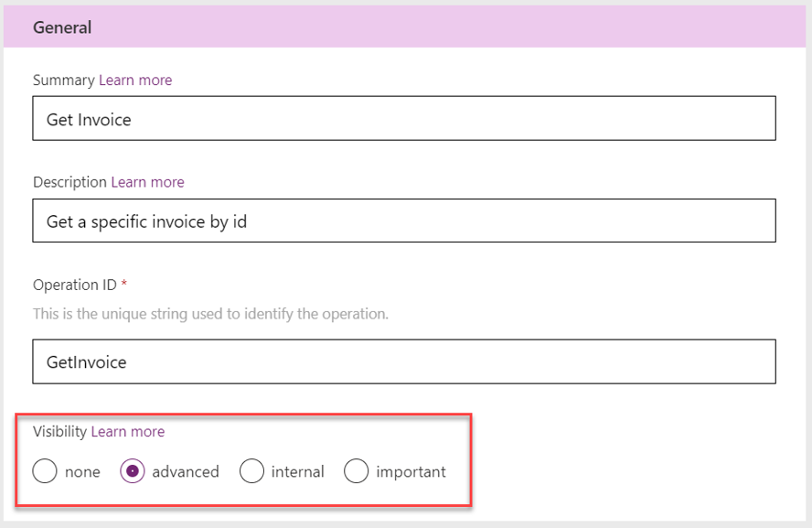Select the Operation ID field with GetInvoice

click(x=404, y=361)
